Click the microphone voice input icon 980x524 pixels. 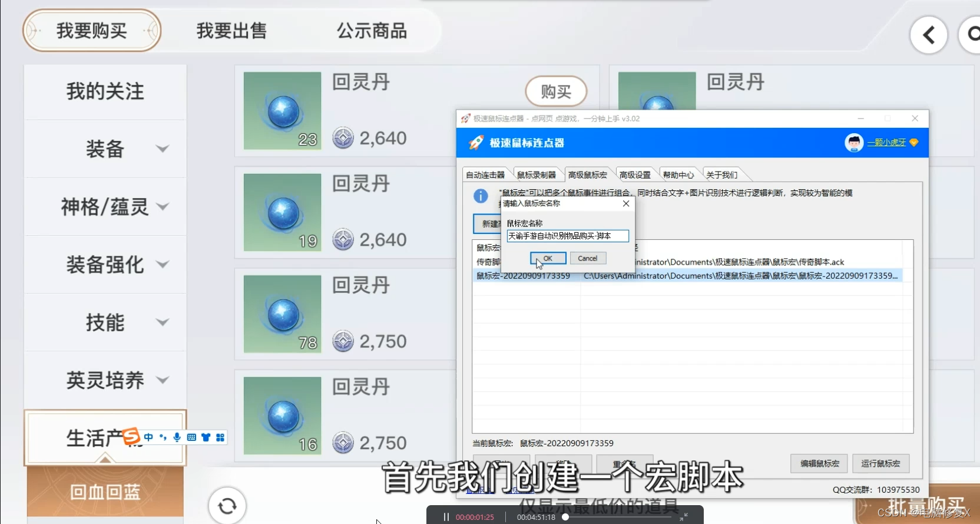pos(177,437)
